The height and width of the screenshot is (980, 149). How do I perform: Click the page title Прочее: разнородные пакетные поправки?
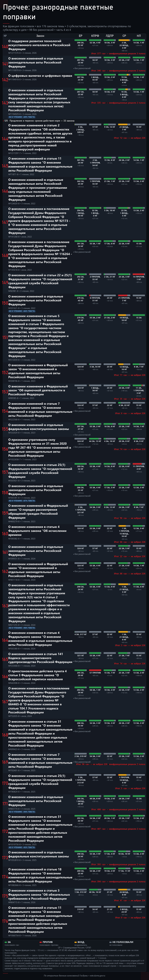tap(58, 12)
